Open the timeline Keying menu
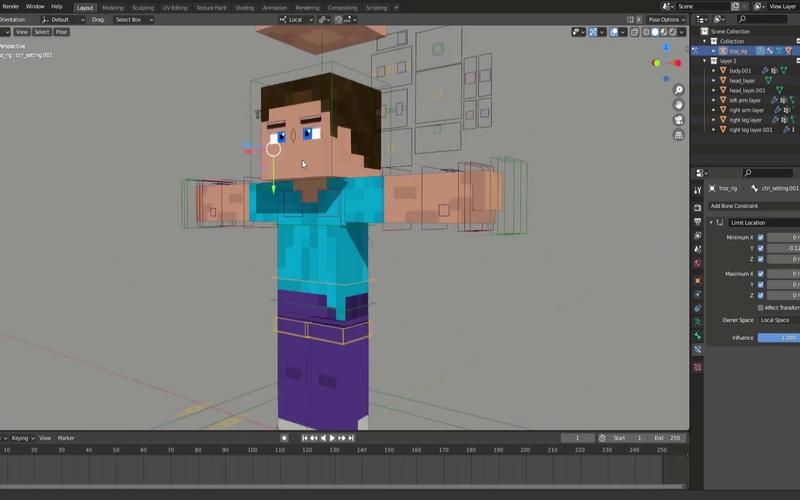 [22, 438]
